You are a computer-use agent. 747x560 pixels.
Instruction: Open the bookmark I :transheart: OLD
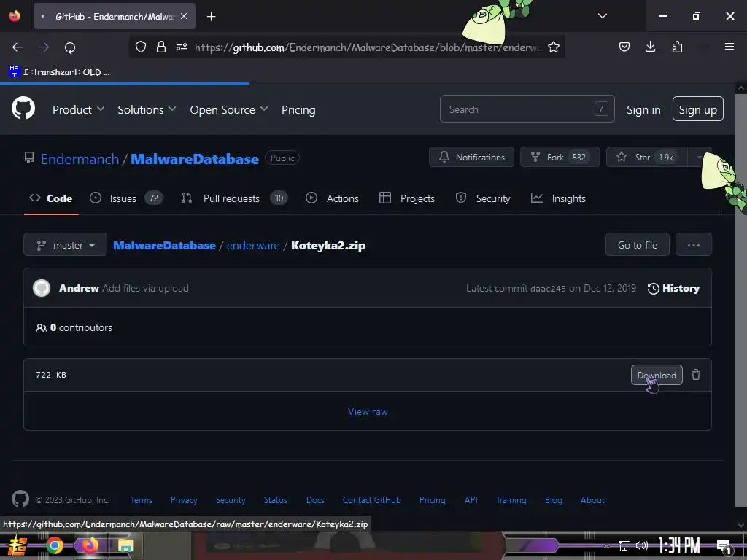pyautogui.click(x=59, y=72)
